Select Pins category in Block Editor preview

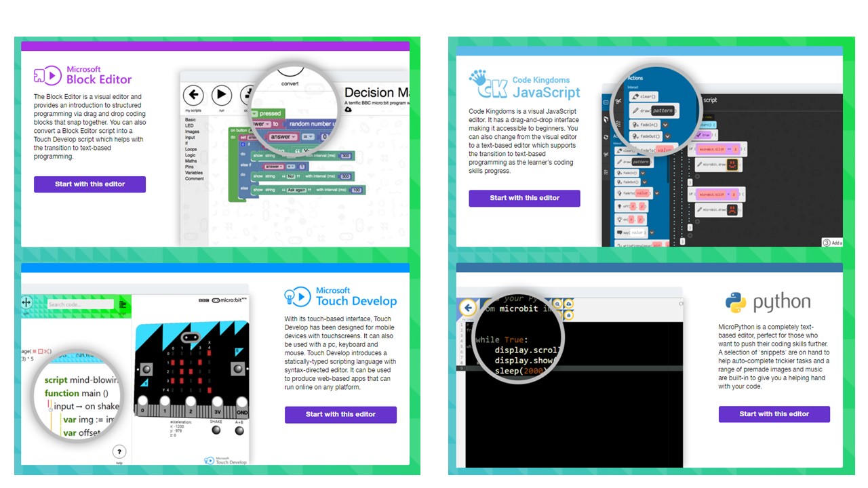pyautogui.click(x=190, y=167)
